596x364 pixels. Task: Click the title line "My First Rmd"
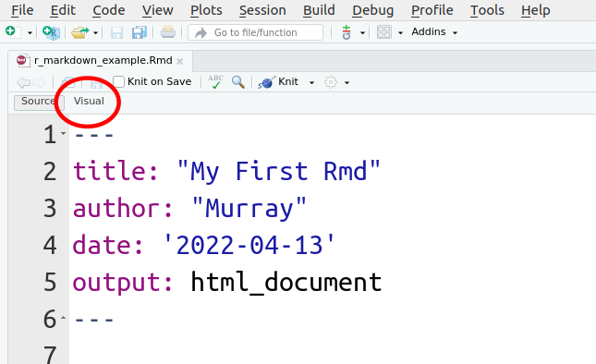226,171
